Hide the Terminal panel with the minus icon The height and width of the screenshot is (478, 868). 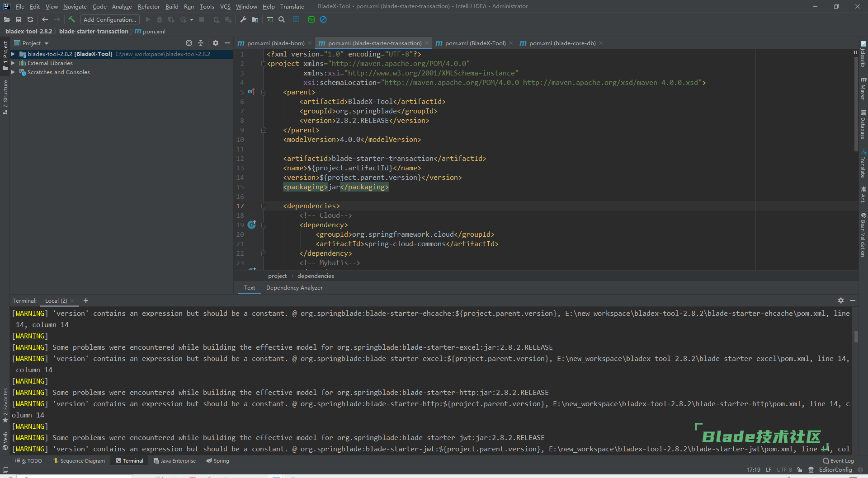[x=853, y=300]
